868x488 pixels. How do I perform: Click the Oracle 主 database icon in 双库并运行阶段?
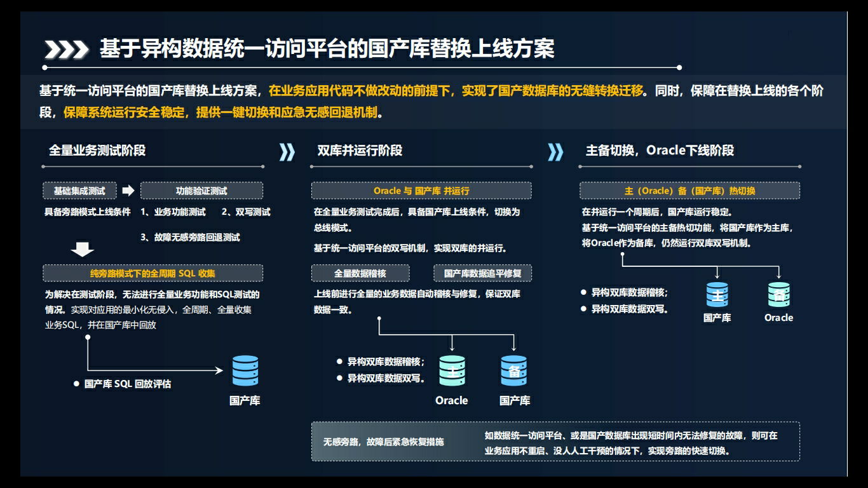tap(452, 371)
